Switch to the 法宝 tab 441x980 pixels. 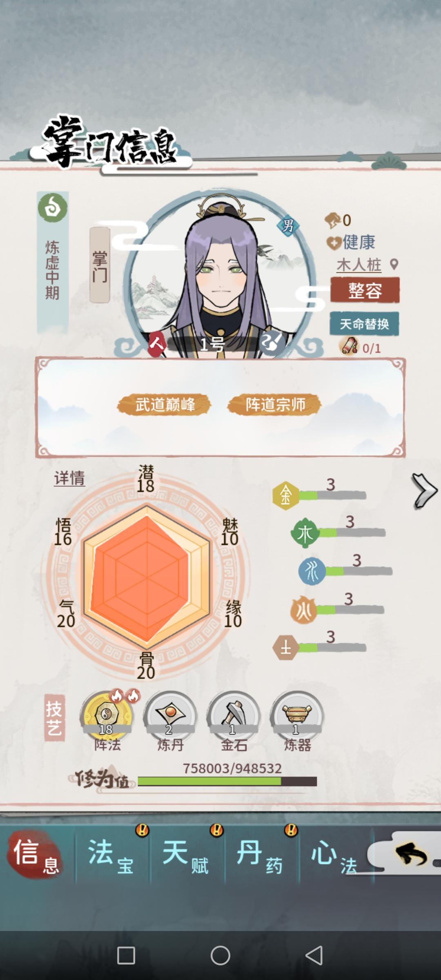pyautogui.click(x=112, y=854)
